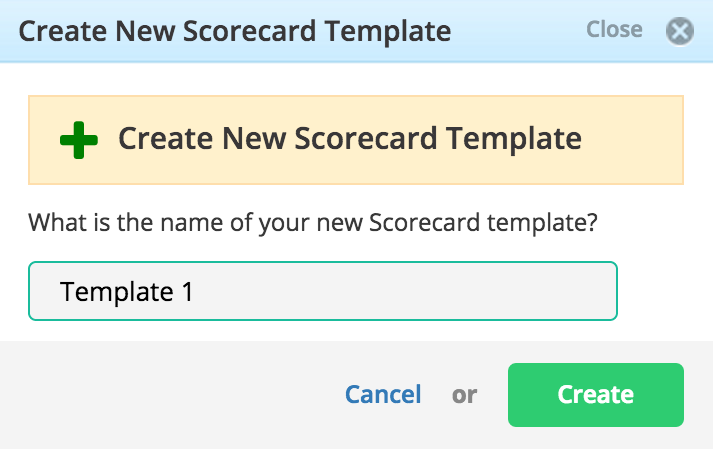The width and height of the screenshot is (713, 449).
Task: Click the Cancel link
Action: click(383, 394)
